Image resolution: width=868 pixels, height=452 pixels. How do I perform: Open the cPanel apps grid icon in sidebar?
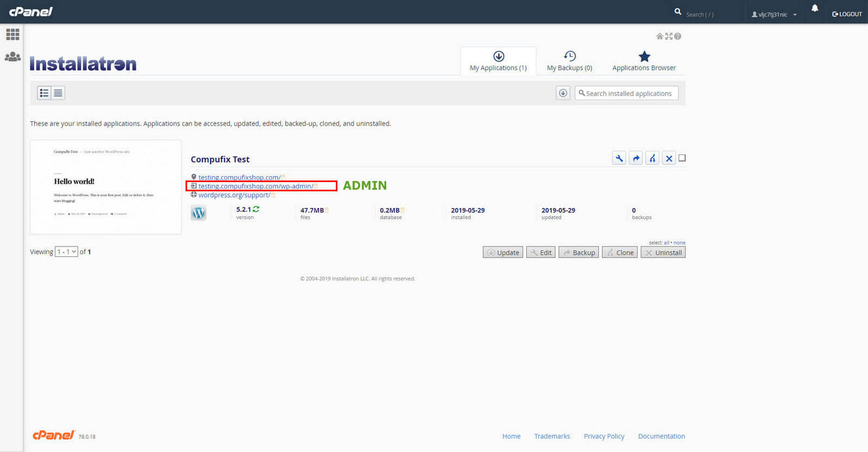[12, 35]
